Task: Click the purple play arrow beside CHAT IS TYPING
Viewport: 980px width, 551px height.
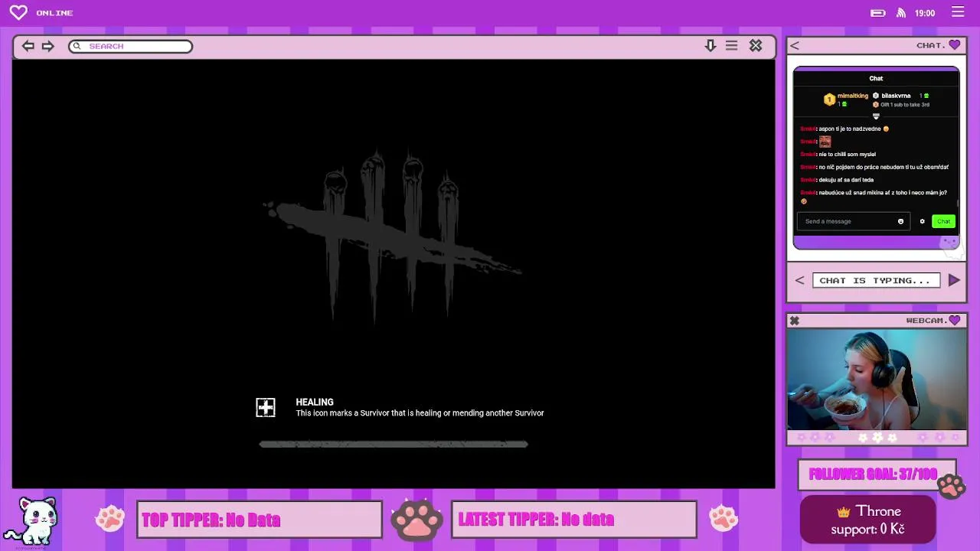Action: tap(954, 280)
